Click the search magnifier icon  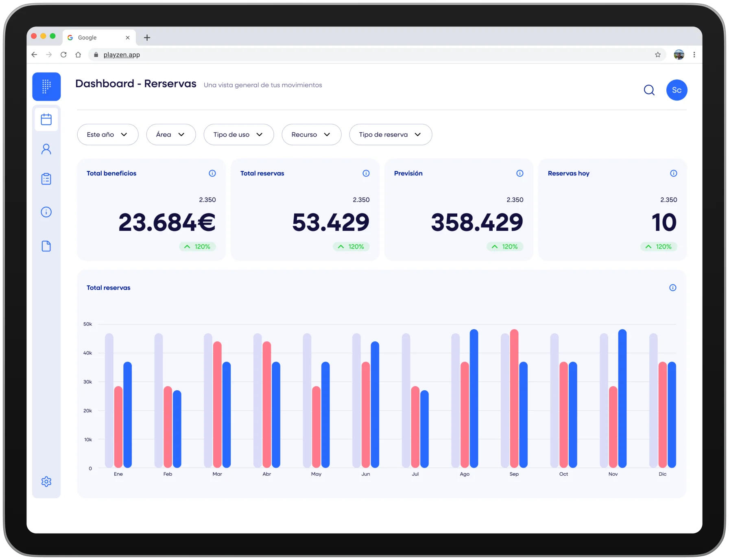point(649,90)
